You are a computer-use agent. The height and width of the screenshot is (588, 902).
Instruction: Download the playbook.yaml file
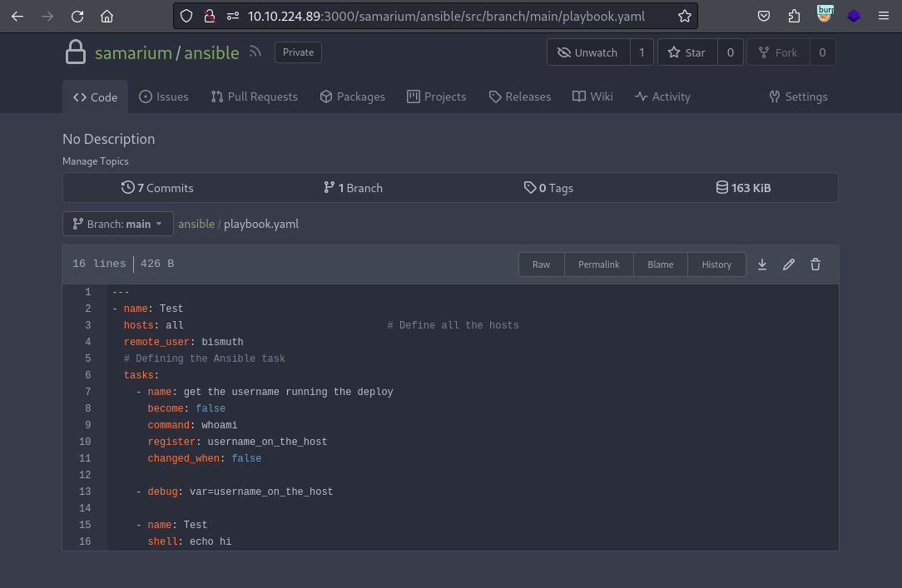762,264
